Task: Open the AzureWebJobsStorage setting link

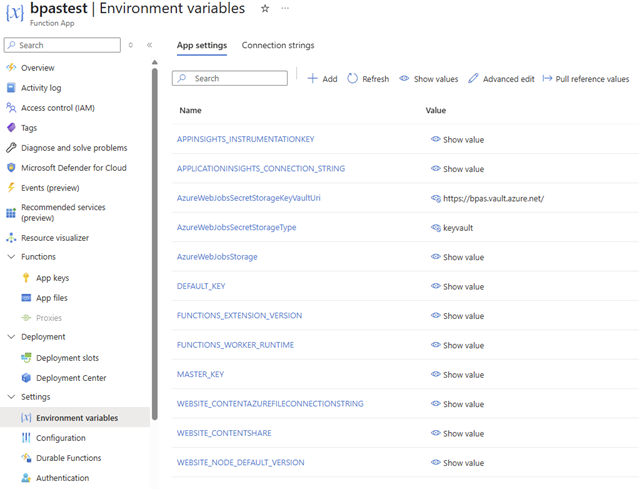Action: point(217,257)
